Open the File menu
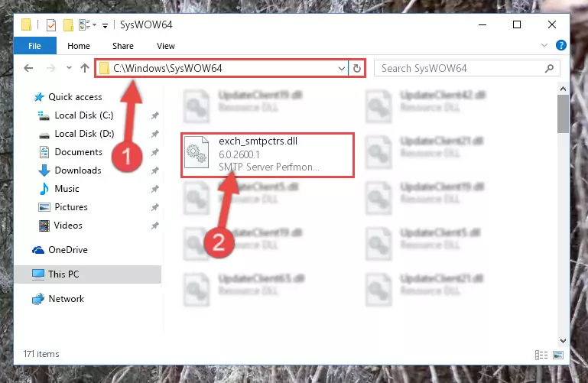This screenshot has width=588, height=383. pos(35,46)
